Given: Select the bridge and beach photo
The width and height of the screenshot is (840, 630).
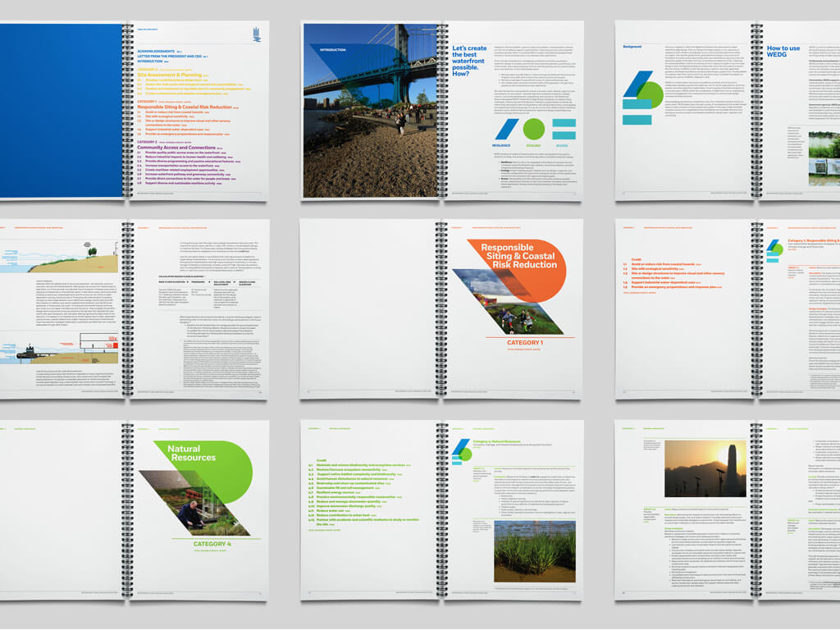Looking at the screenshot, I should 370,111.
